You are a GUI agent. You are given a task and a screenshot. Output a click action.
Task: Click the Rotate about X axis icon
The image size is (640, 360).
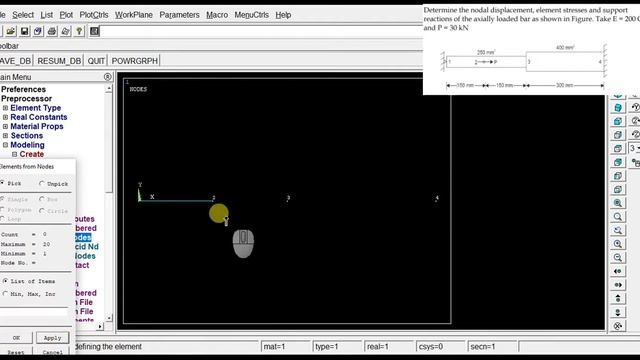click(x=618, y=326)
